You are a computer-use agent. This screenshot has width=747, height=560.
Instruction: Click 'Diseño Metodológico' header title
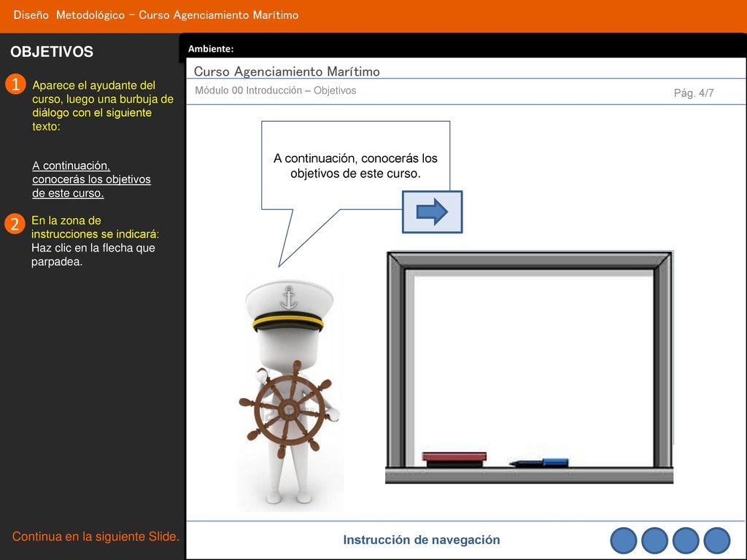click(x=156, y=15)
